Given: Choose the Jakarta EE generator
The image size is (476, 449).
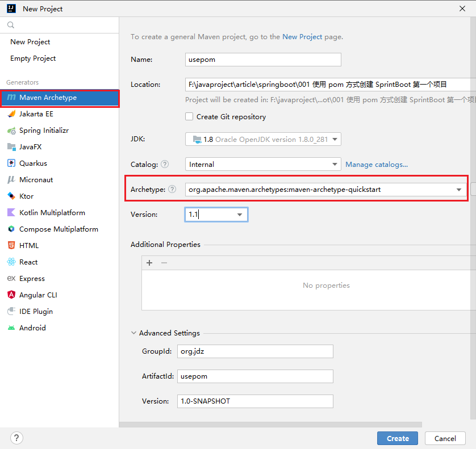Looking at the screenshot, I should click(60, 114).
